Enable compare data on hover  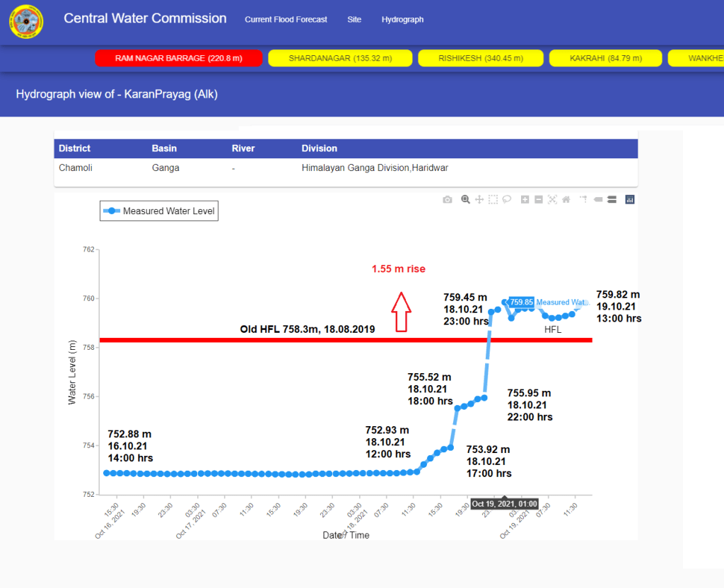[612, 200]
